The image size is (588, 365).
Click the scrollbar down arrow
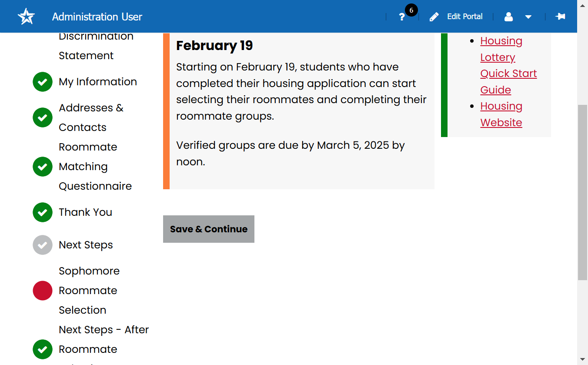[x=582, y=359]
